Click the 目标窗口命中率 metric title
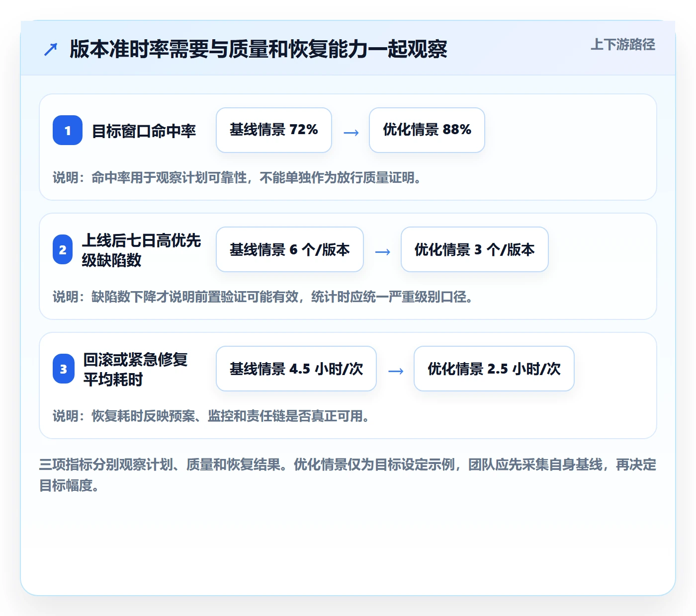 pyautogui.click(x=144, y=131)
